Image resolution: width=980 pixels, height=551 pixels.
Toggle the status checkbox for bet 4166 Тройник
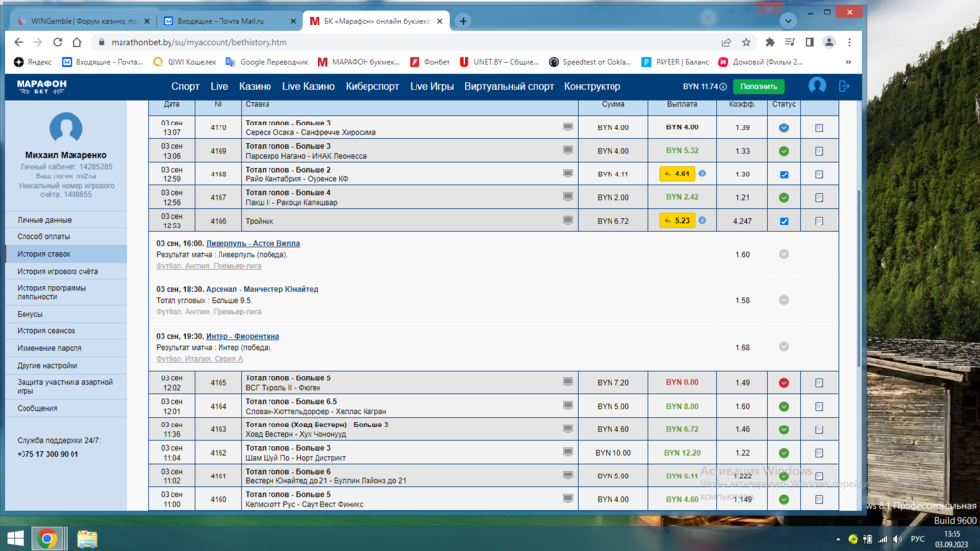pos(783,222)
